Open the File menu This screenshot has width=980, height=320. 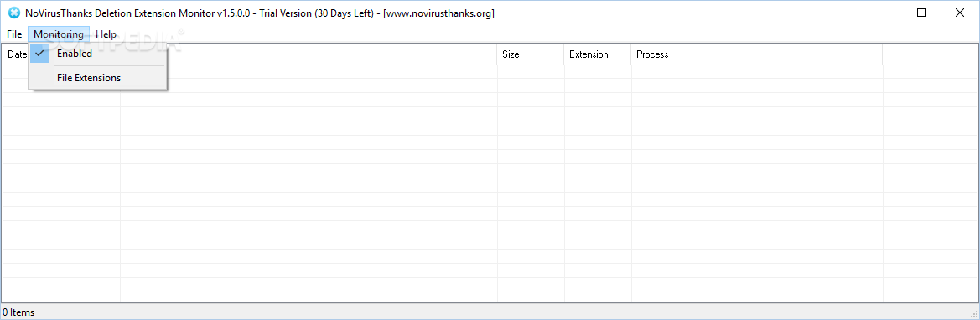(x=14, y=34)
